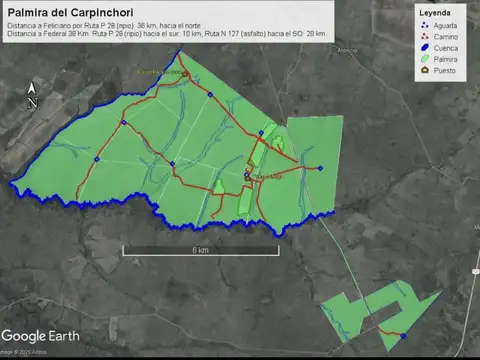Screen dimensions: 480x360
Task: Click the 'Puesto' legend label
Action: pyautogui.click(x=444, y=71)
